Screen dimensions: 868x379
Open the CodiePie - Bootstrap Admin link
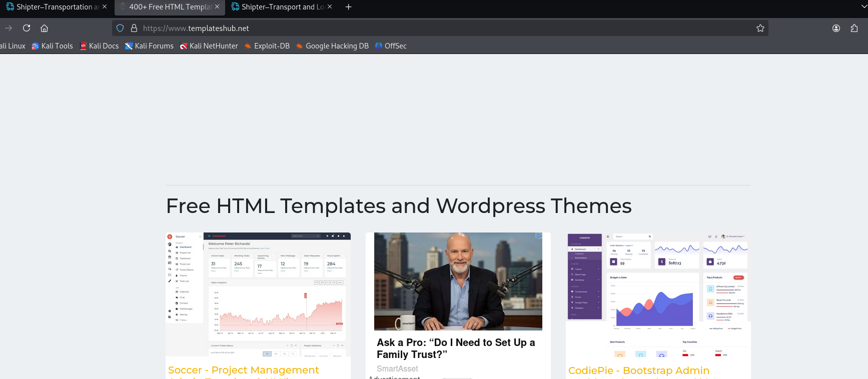pyautogui.click(x=639, y=370)
